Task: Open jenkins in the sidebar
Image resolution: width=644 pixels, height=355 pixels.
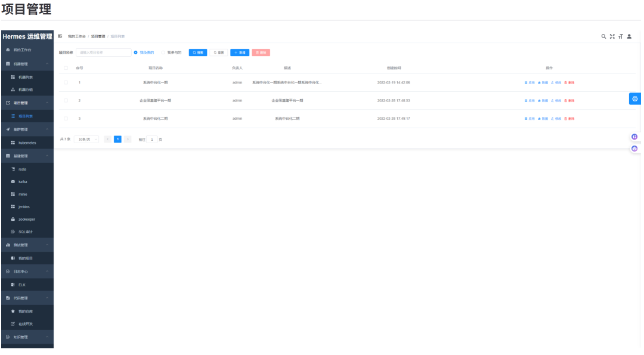Action: coord(27,206)
